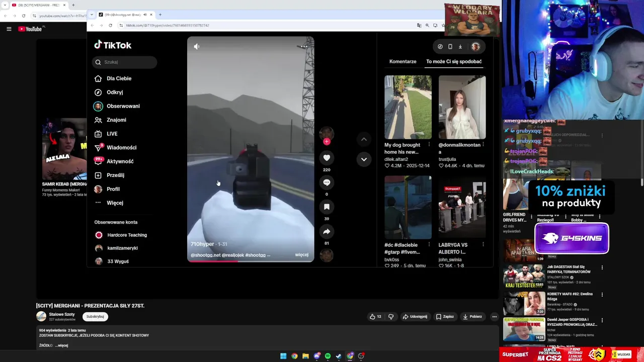
Task: Expand TikTok caption with więcej
Action: [x=302, y=255]
